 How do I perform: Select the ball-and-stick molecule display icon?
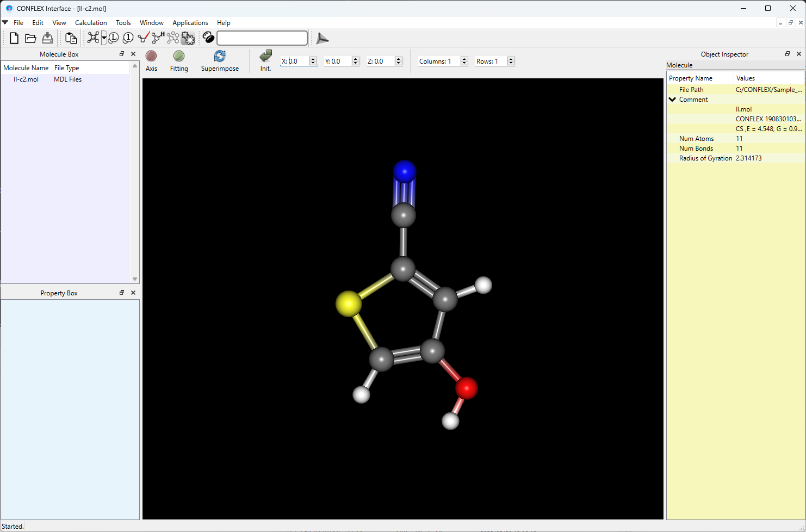[93, 38]
